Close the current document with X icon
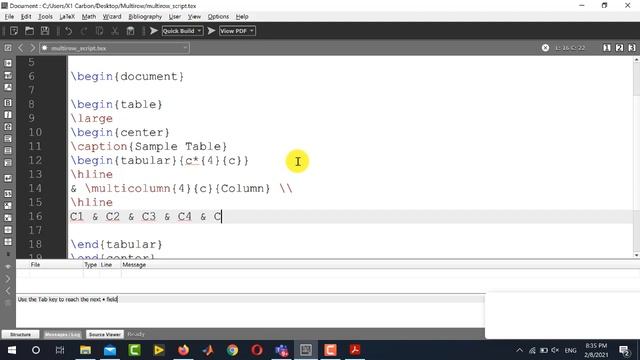This screenshot has width=640, height=360. [545, 48]
